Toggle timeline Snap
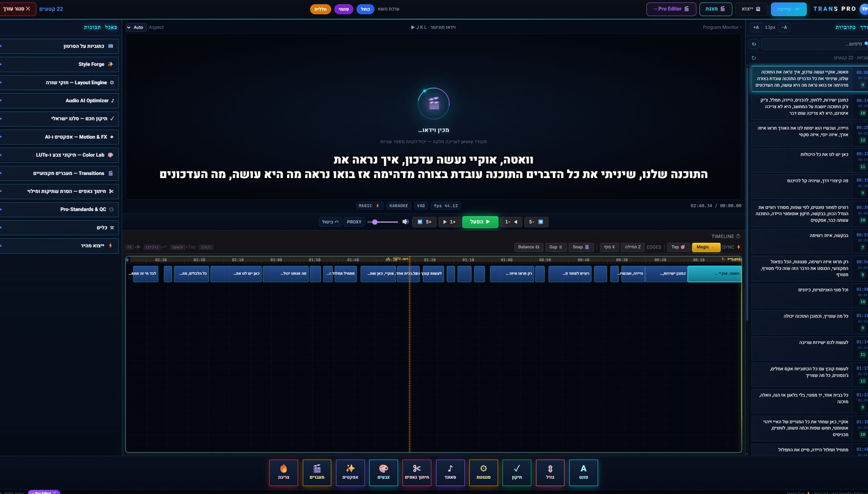The width and height of the screenshot is (868, 494). coord(580,247)
